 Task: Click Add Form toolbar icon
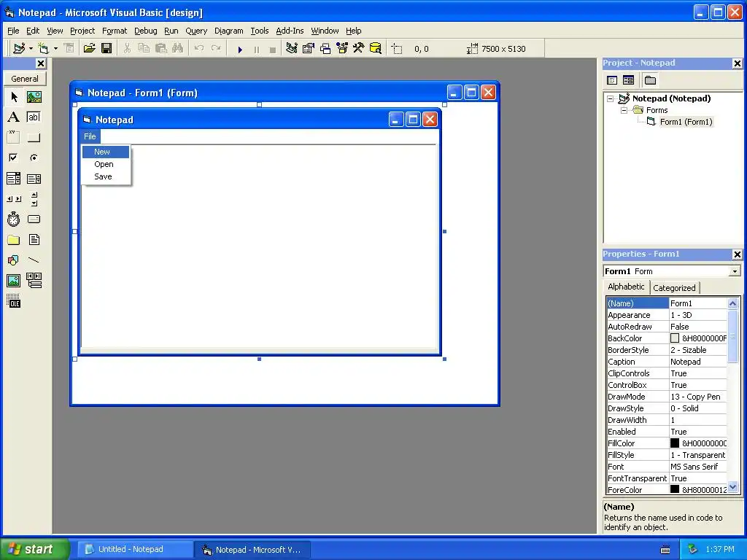click(x=43, y=48)
